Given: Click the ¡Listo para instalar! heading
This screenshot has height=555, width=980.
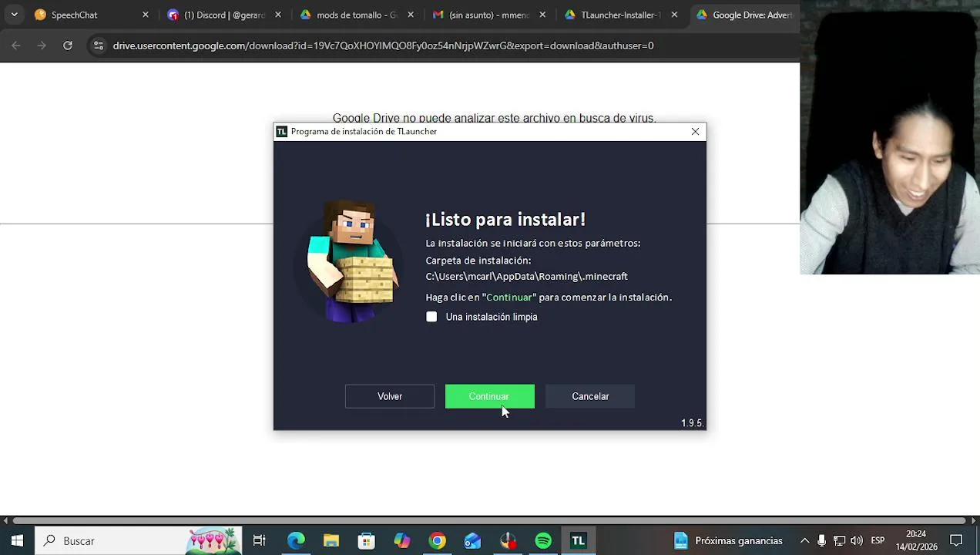Looking at the screenshot, I should (505, 220).
